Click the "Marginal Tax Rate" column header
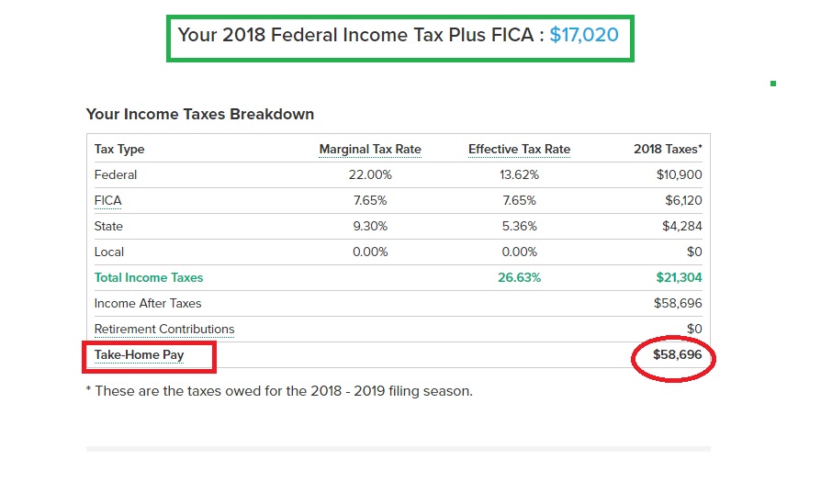The height and width of the screenshot is (504, 832). pos(369,149)
